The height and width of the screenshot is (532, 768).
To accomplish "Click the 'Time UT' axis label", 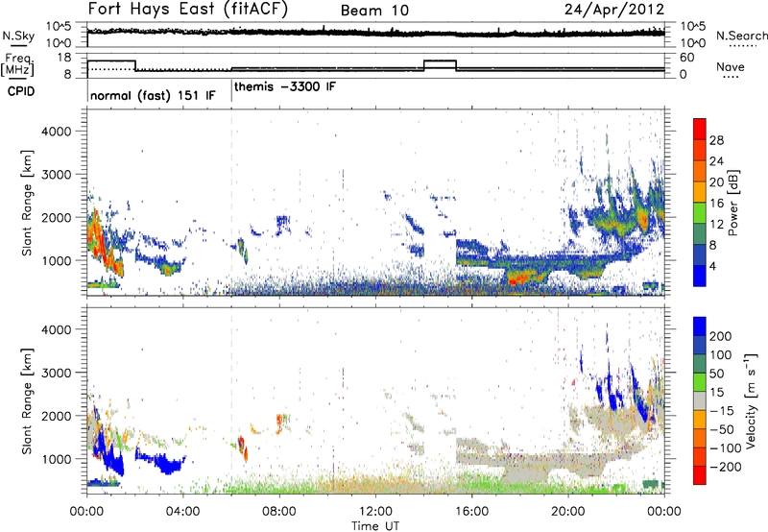I will click(x=375, y=526).
